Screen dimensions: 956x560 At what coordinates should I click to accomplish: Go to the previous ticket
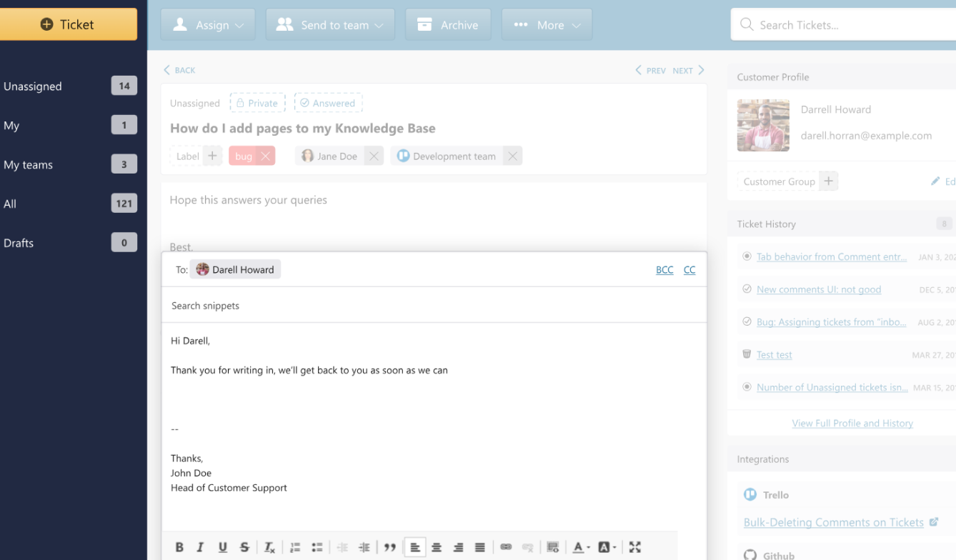[651, 70]
